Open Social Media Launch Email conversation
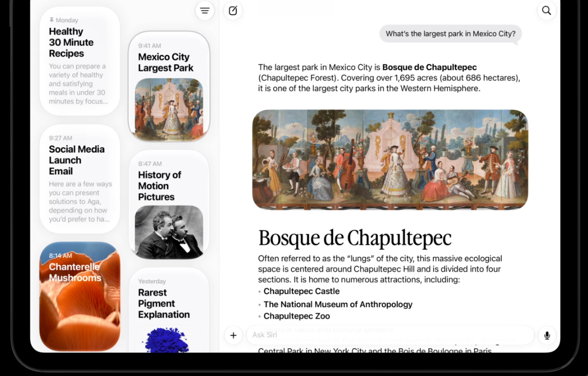 [x=80, y=179]
